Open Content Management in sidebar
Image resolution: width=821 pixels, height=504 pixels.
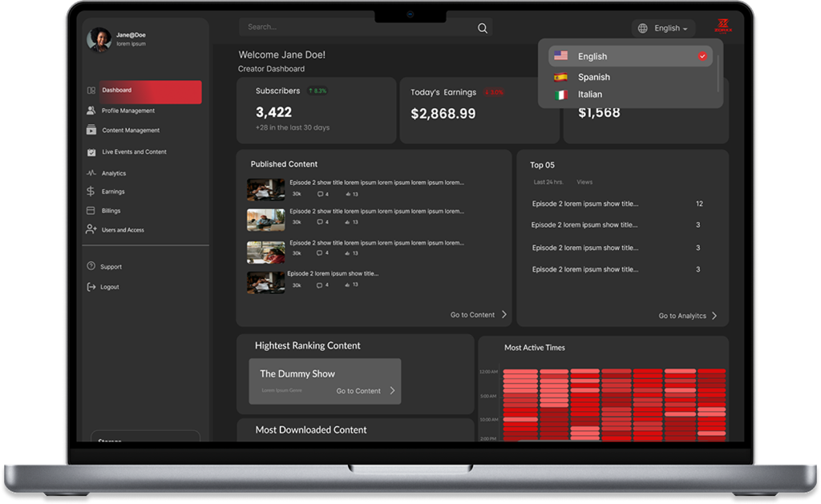[130, 130]
